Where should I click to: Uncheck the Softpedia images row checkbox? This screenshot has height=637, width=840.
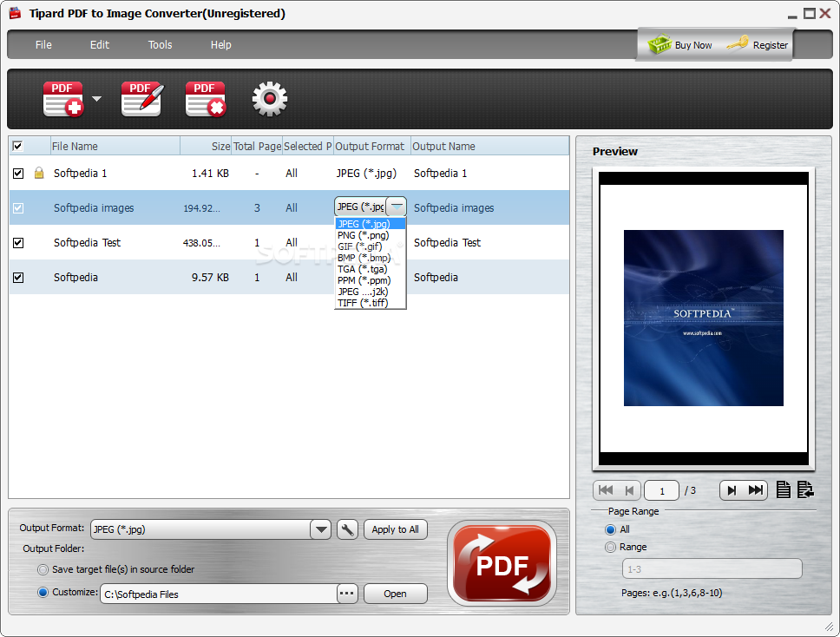[18, 208]
